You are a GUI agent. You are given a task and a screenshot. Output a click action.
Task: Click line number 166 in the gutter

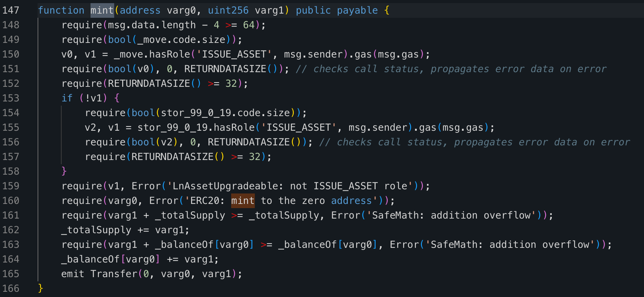(x=11, y=289)
